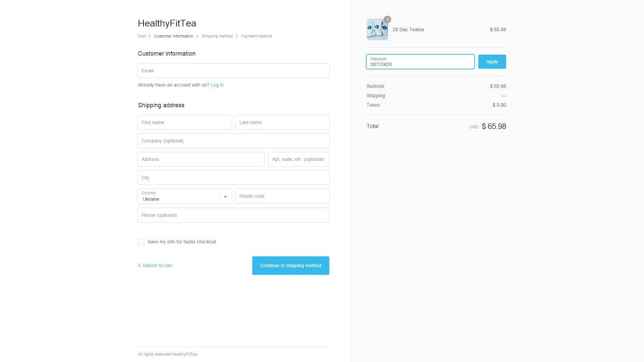Select the Discount code input box
The image size is (644, 362).
click(420, 62)
